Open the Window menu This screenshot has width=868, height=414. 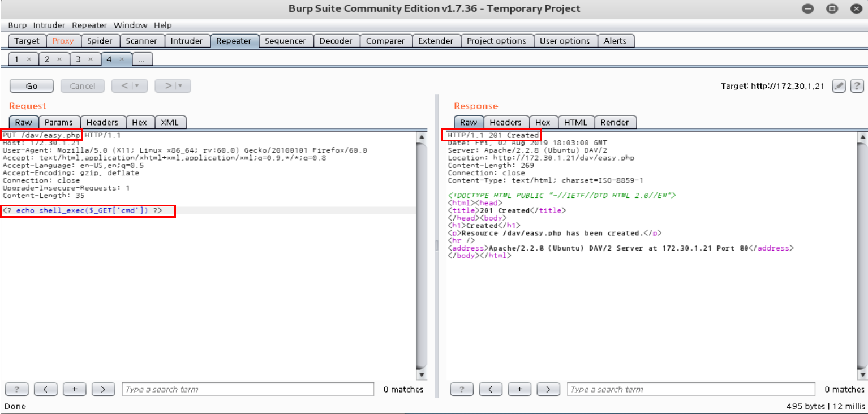(130, 25)
